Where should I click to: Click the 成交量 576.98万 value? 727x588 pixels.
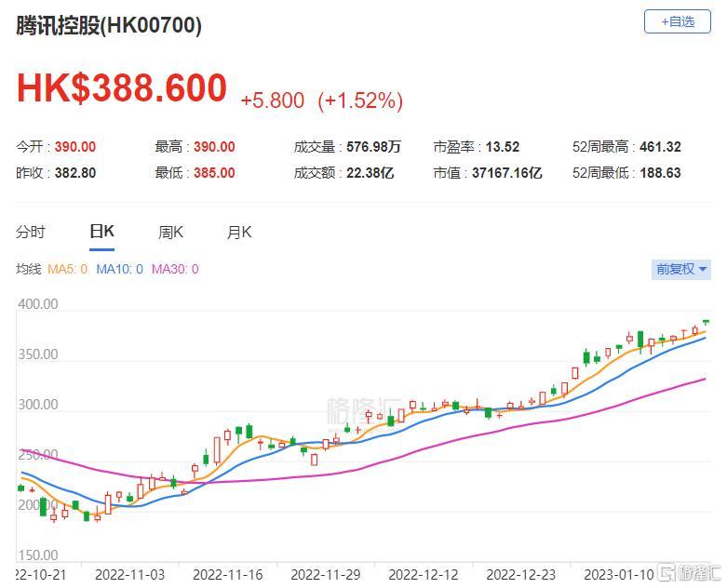(x=373, y=147)
